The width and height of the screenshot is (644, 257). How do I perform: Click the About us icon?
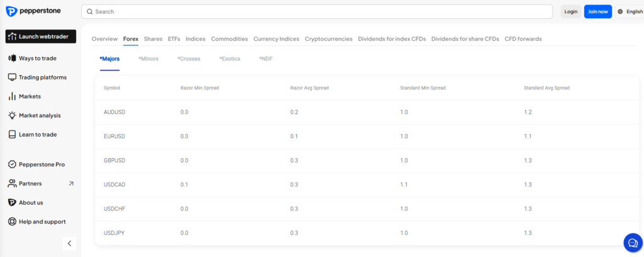(x=12, y=203)
